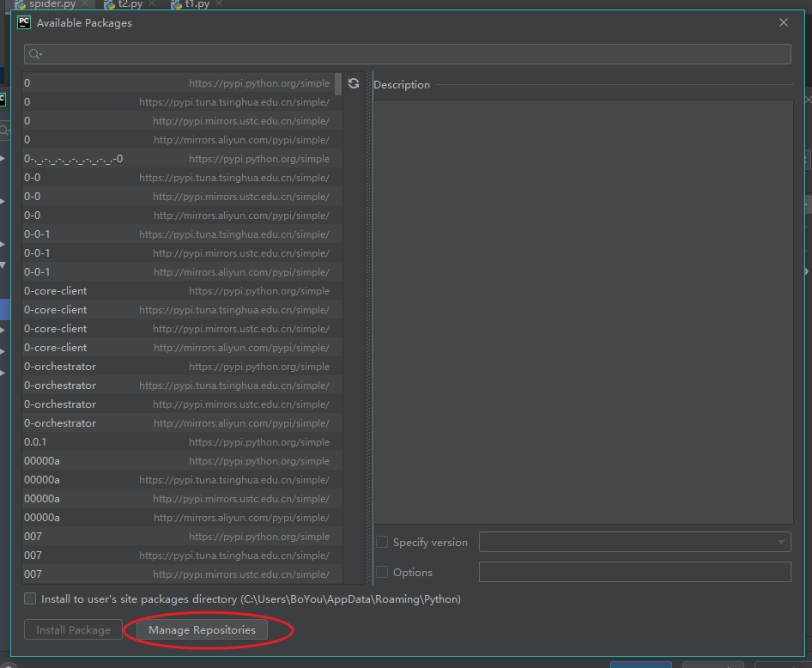
Task: Select 0-0-1 from tsinghua mirror
Action: coord(182,234)
